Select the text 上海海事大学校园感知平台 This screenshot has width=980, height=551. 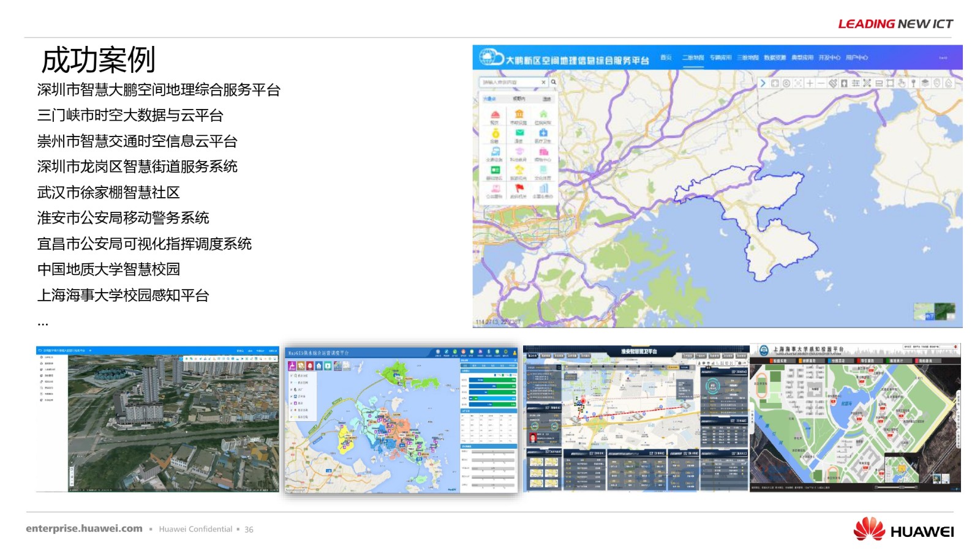123,295
